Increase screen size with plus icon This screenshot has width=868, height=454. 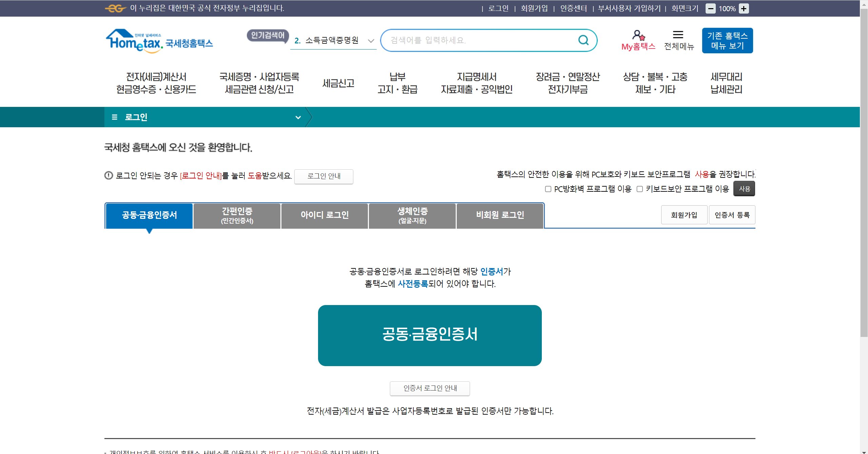coord(744,8)
